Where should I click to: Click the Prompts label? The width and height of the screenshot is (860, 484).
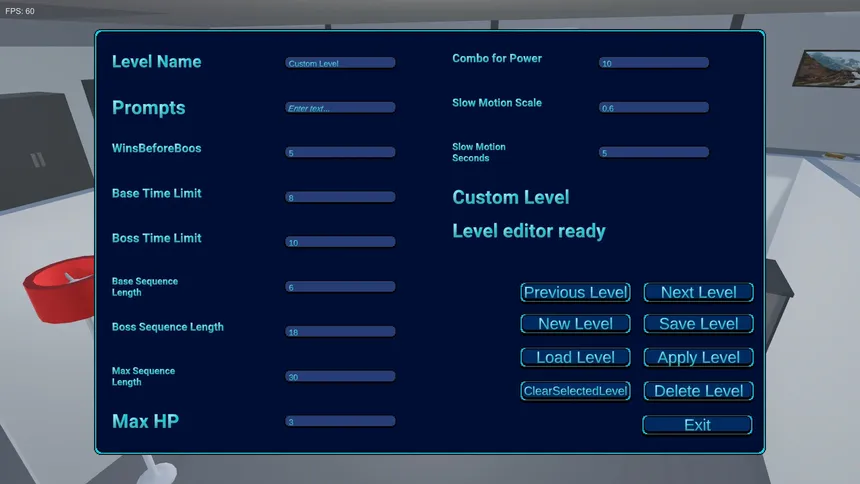tap(149, 108)
